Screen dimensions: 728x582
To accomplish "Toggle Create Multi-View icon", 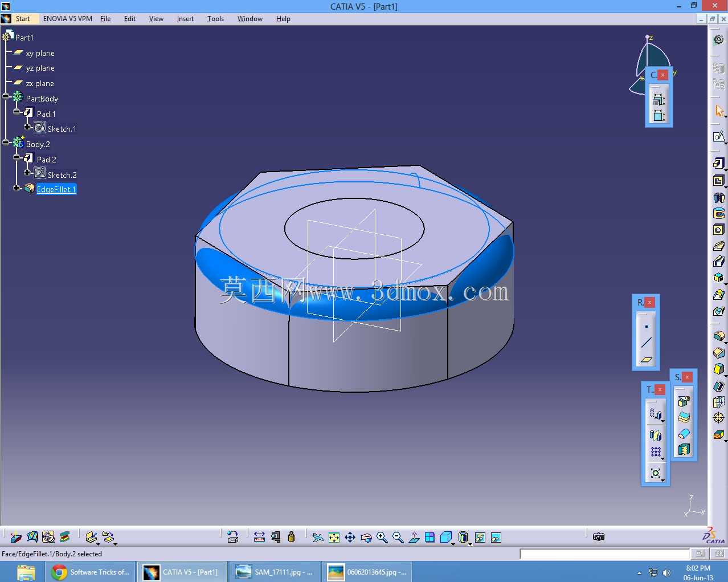I will [x=430, y=538].
